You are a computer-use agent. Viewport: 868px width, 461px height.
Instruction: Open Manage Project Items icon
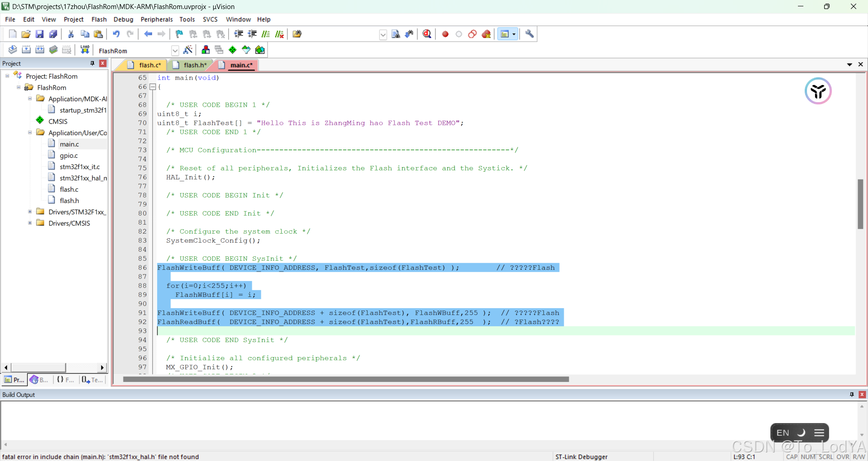click(206, 50)
